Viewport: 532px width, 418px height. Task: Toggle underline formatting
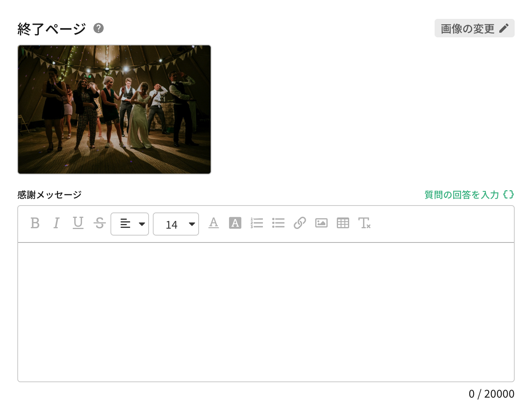tap(78, 223)
